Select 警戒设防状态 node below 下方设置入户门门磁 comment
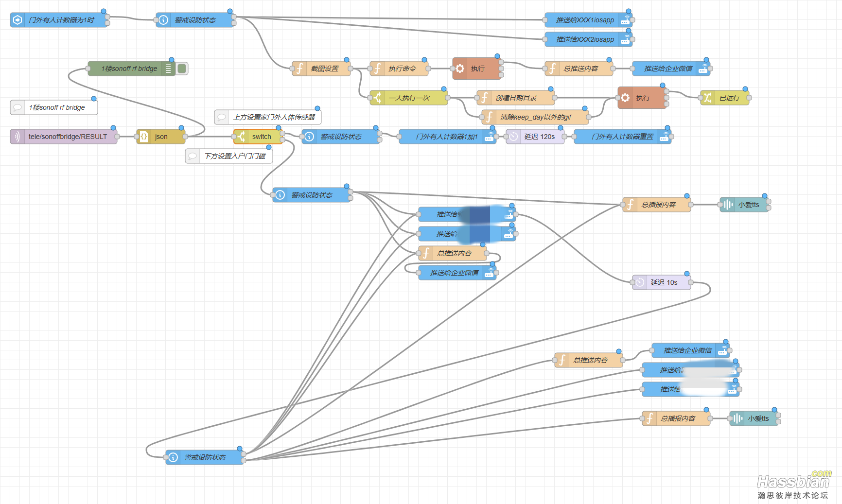 pos(311,195)
